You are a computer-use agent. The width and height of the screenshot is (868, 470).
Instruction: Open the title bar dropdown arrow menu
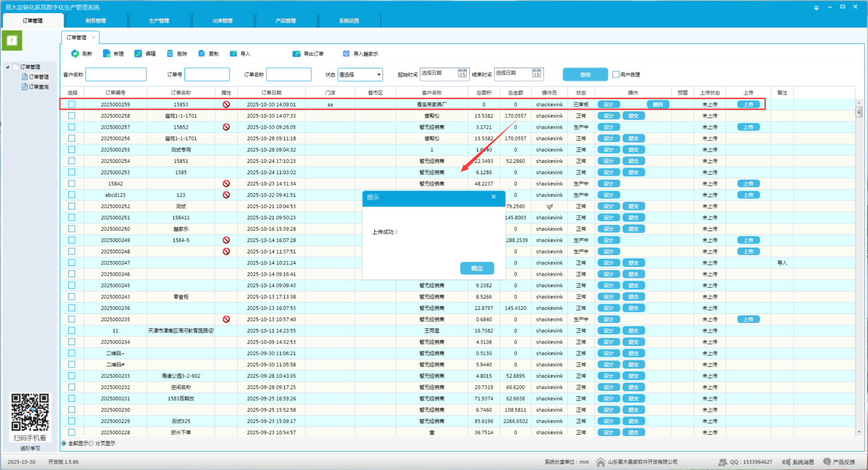tap(816, 8)
